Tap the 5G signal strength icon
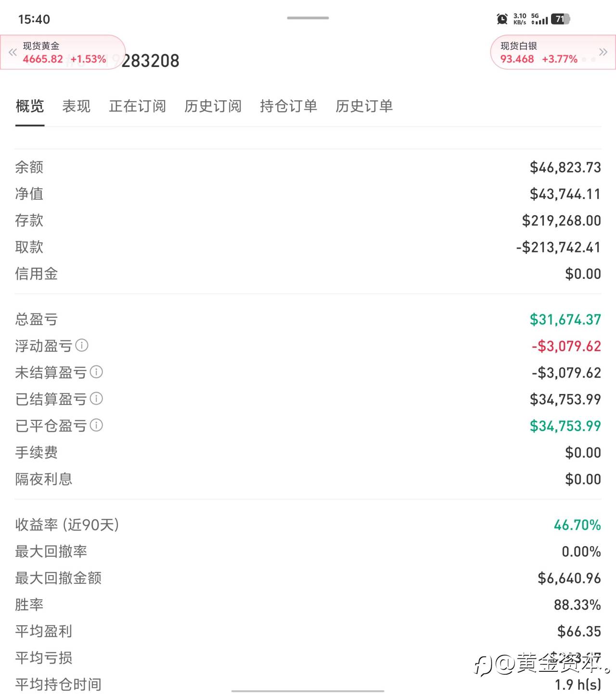 point(539,19)
